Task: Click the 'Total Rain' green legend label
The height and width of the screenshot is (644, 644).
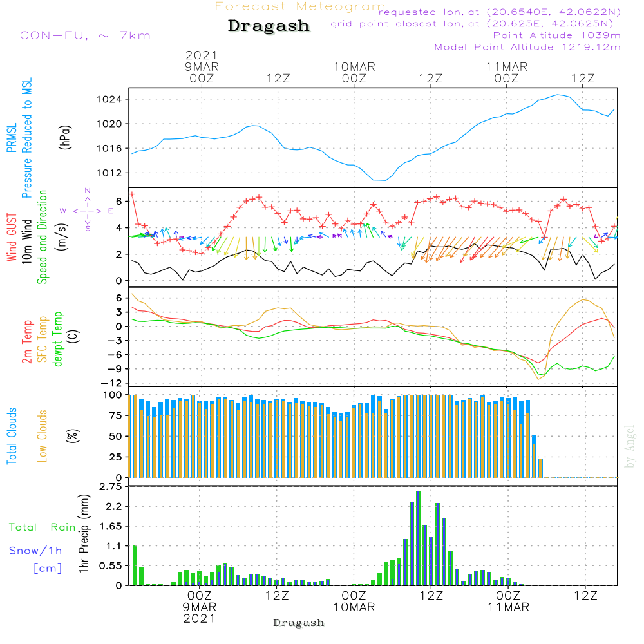Action: point(43,527)
